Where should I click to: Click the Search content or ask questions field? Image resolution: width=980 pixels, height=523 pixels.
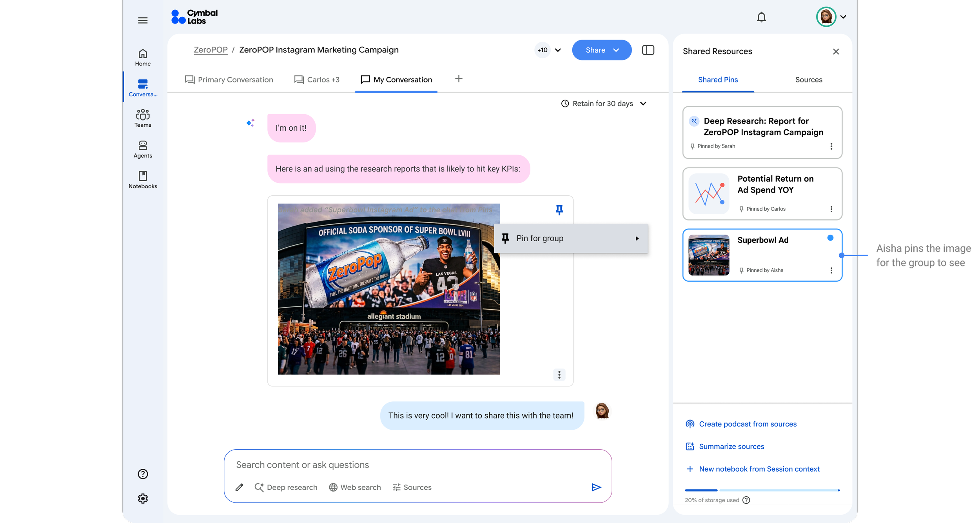(418, 465)
